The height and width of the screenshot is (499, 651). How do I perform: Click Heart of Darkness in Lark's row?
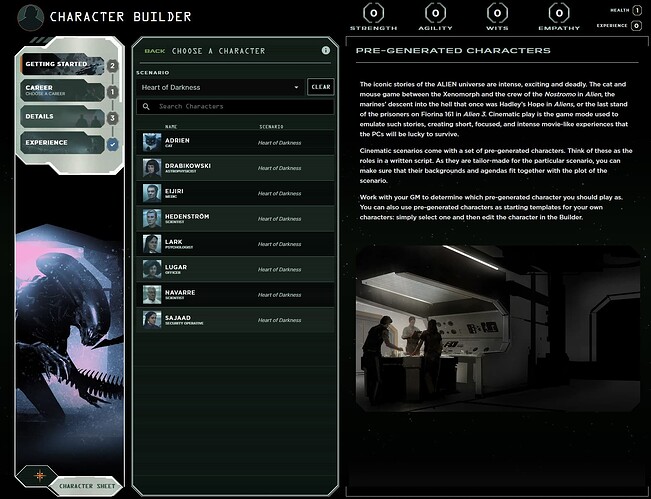point(279,244)
